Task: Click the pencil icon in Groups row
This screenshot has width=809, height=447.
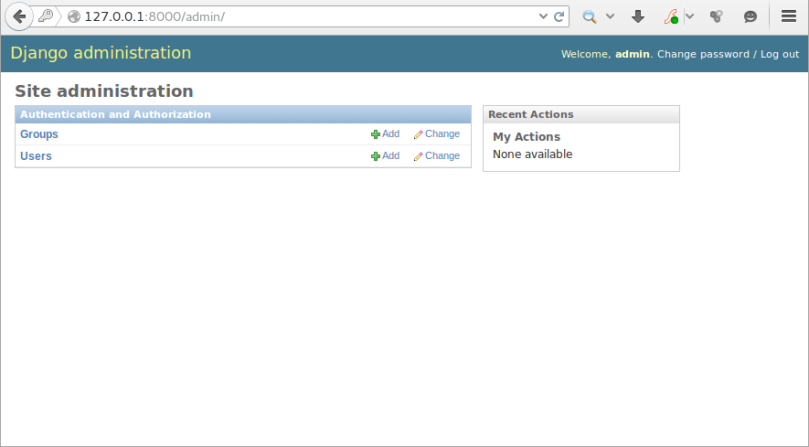Action: click(x=418, y=134)
